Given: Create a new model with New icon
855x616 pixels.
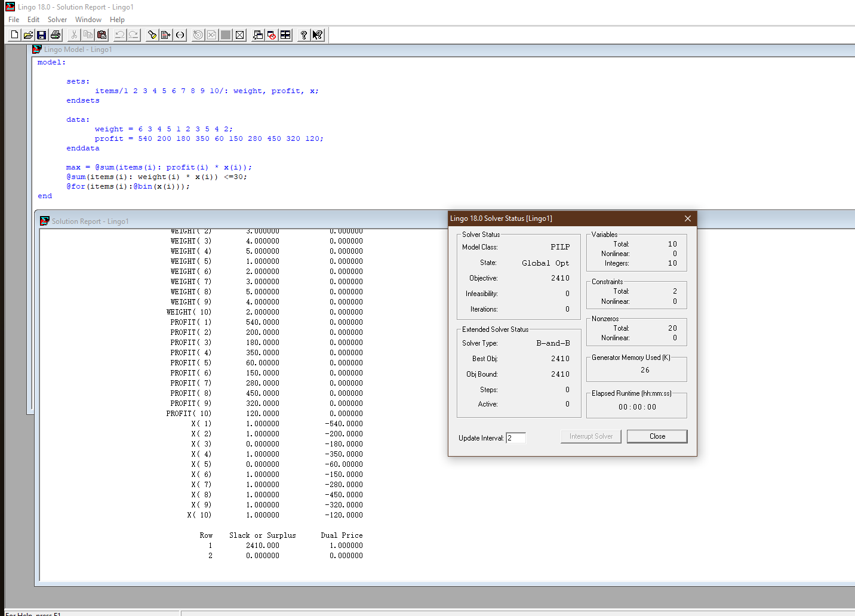Looking at the screenshot, I should tap(14, 35).
